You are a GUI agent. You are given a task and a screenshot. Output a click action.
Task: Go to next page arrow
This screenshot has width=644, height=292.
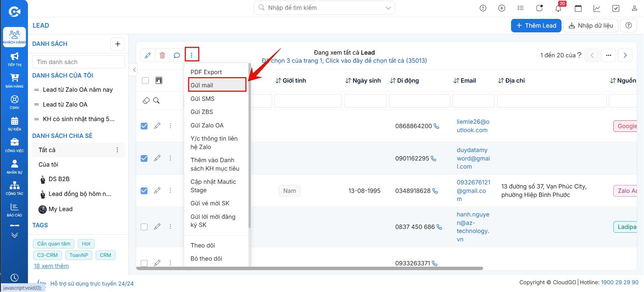(625, 55)
